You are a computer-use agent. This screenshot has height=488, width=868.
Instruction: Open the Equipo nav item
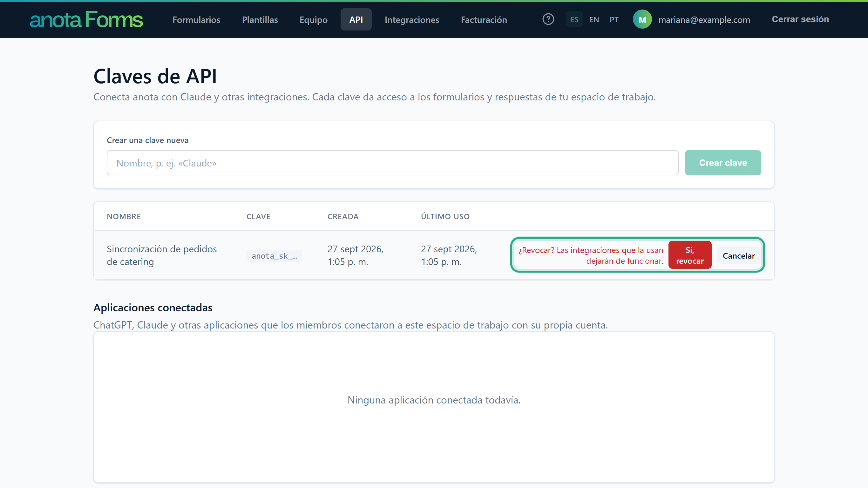pyautogui.click(x=313, y=20)
